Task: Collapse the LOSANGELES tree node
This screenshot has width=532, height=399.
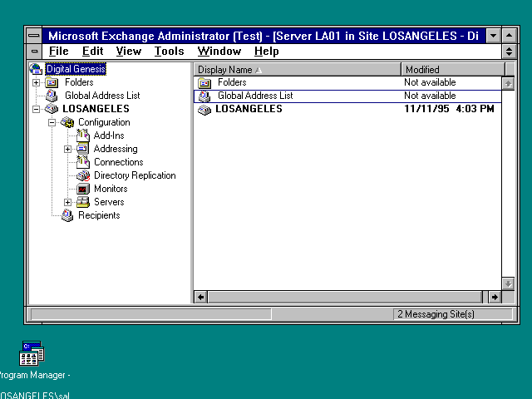Action: pyautogui.click(x=36, y=109)
